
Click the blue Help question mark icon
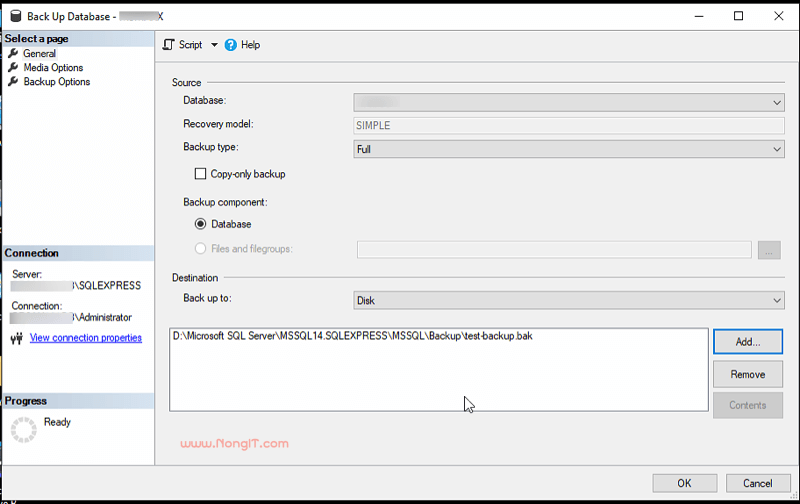click(231, 45)
